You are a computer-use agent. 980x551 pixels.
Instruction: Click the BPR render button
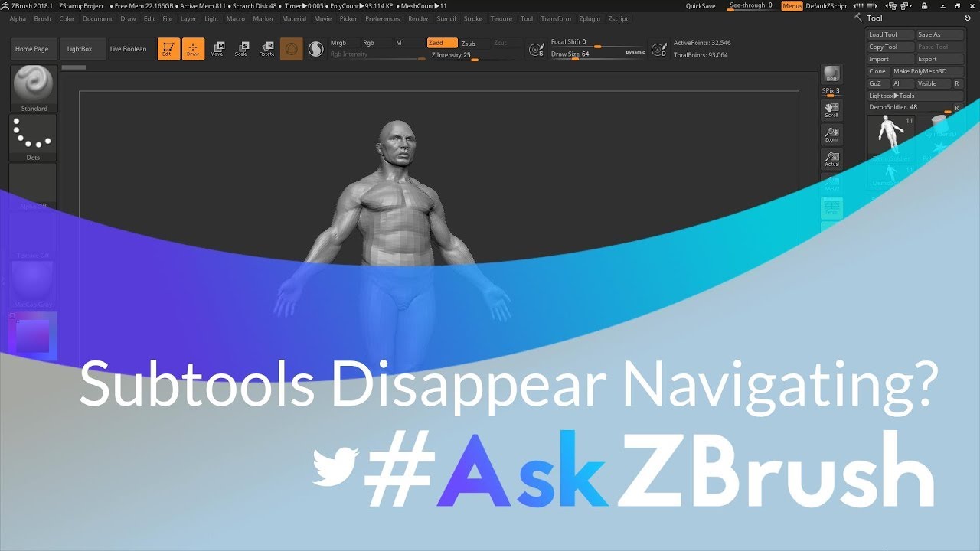[x=831, y=74]
